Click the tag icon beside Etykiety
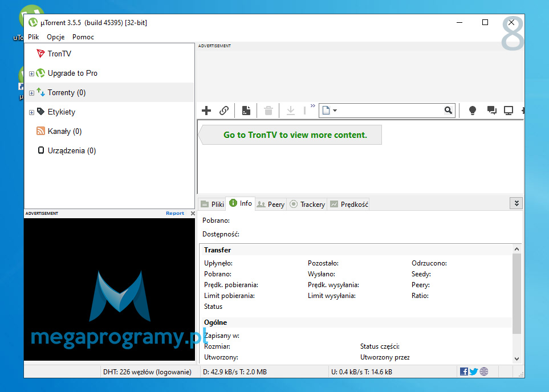Viewport: 549px width, 392px height. [40, 111]
